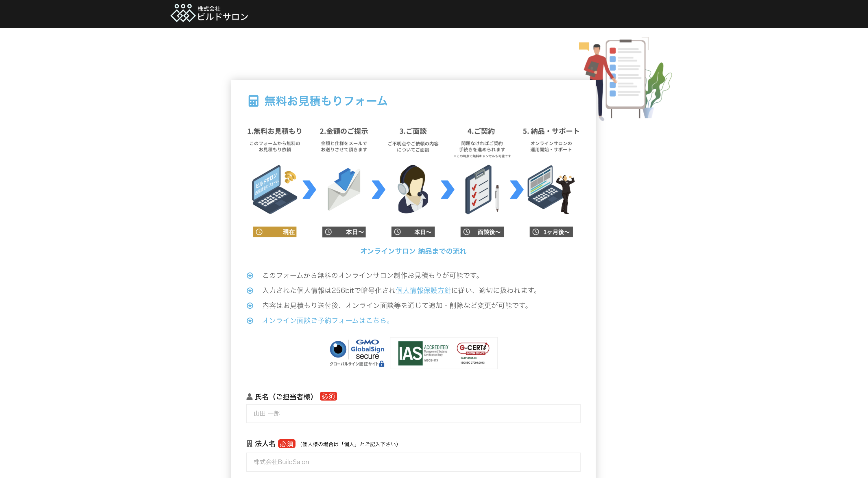
Task: Click the 法人名 input showing 株式会社BuildSalon
Action: (413, 462)
